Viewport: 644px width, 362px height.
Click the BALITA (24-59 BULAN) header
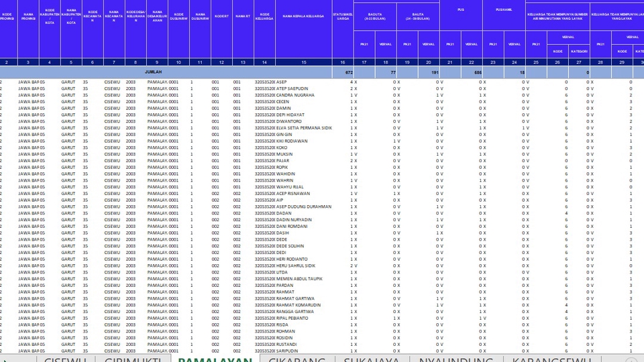point(418,17)
